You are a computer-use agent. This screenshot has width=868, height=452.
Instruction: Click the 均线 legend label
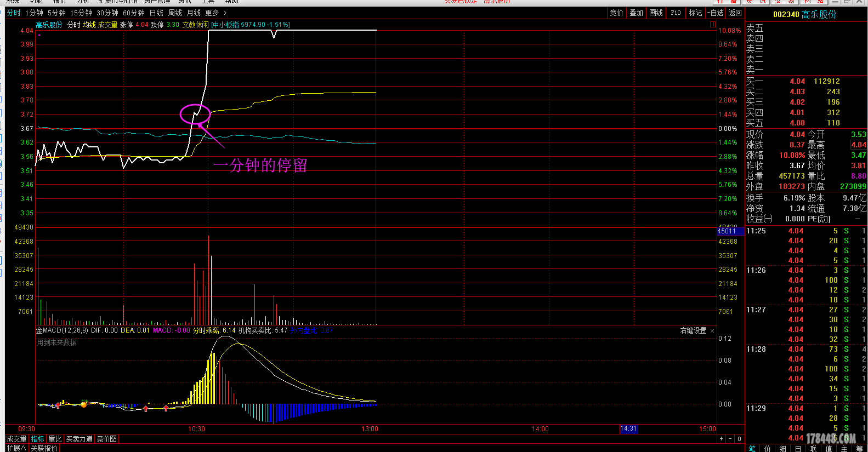click(x=89, y=25)
